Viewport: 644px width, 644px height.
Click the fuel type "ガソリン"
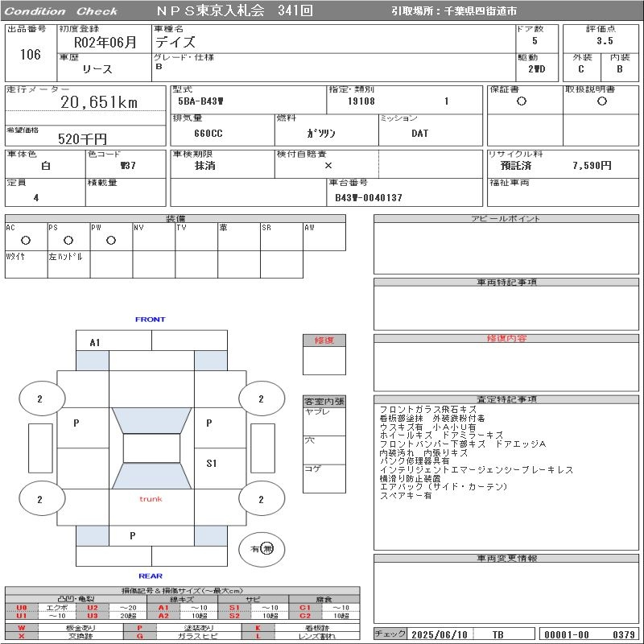pyautogui.click(x=321, y=134)
